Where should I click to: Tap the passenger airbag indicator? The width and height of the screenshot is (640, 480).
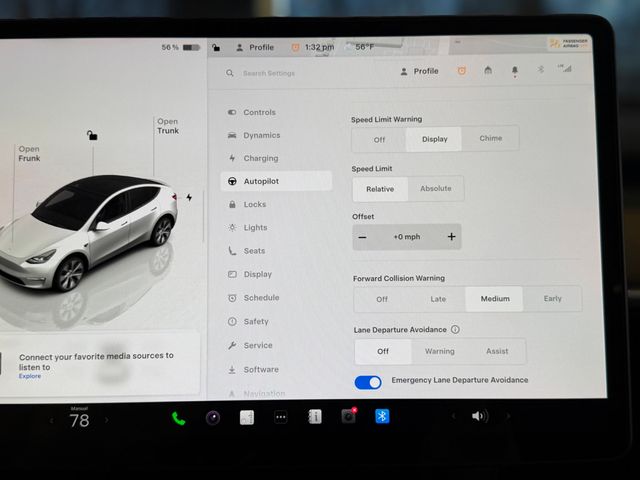pyautogui.click(x=569, y=43)
